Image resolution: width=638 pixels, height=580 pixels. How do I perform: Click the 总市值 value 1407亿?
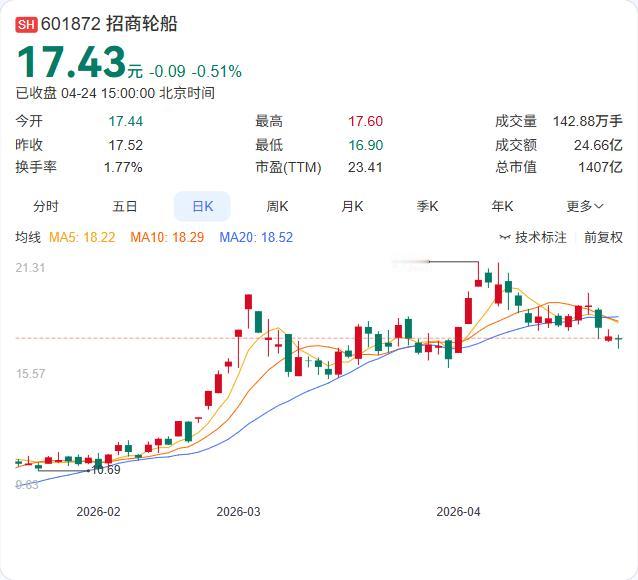click(601, 167)
